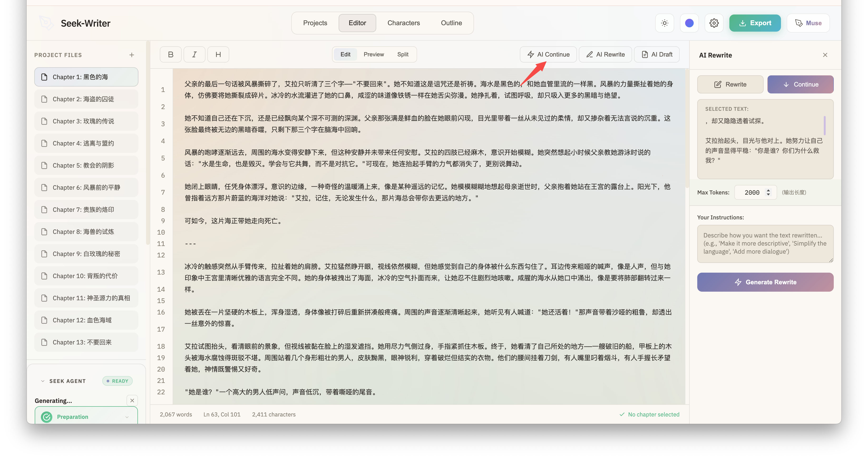Open Chapter 3: 玫瑰的传说

[x=86, y=121]
